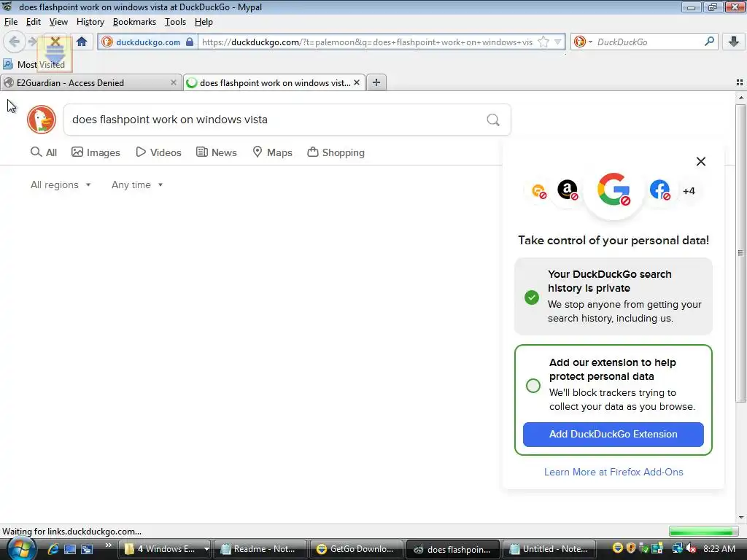
Task: Switch to GetGo Download taskbar button
Action: [x=356, y=549]
